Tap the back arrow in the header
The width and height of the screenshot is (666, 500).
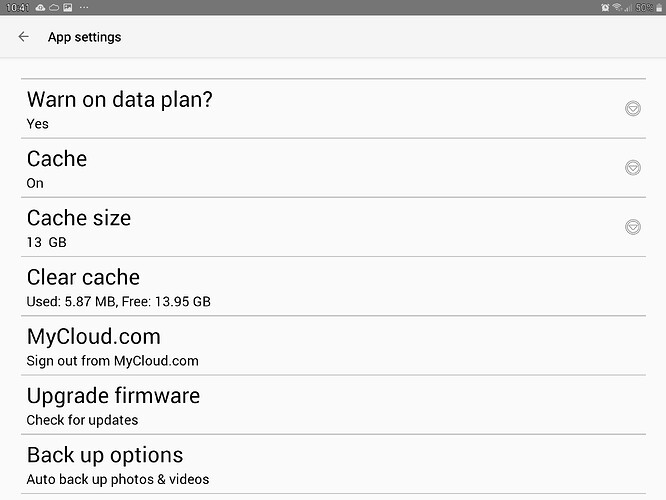click(x=24, y=37)
